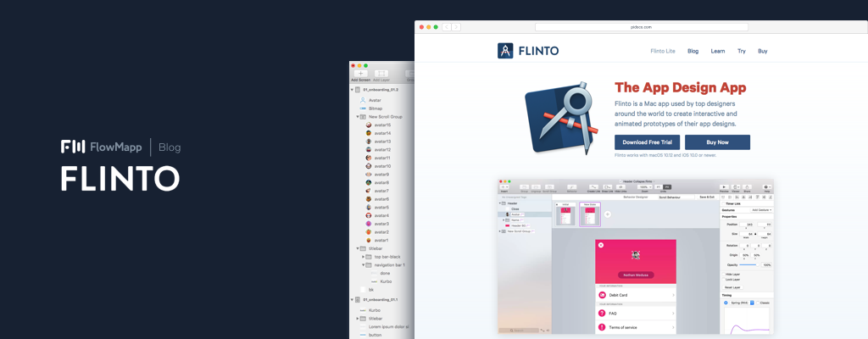Click the Debit Card pink icon
The width and height of the screenshot is (868, 339).
pos(602,295)
